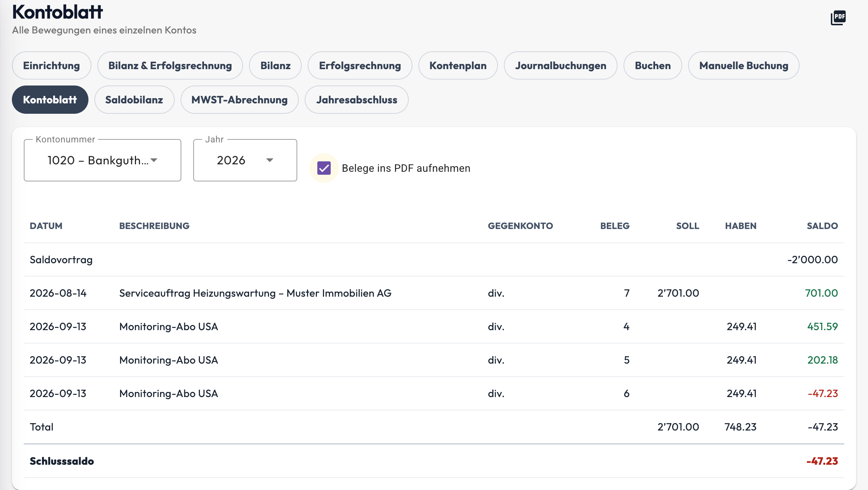Click the Saldovortrag row label
The width and height of the screenshot is (868, 490).
click(x=61, y=259)
